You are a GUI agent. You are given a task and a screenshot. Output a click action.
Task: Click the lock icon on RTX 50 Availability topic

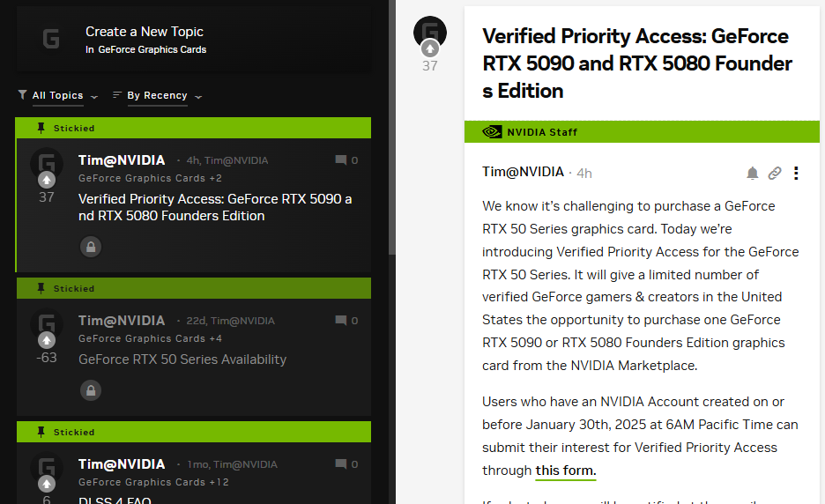(90, 389)
